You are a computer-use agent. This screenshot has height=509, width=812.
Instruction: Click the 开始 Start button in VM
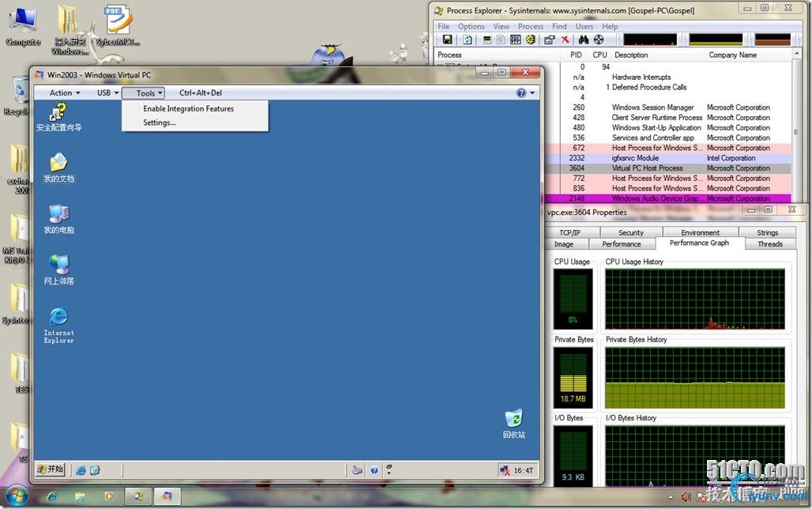[x=50, y=469]
